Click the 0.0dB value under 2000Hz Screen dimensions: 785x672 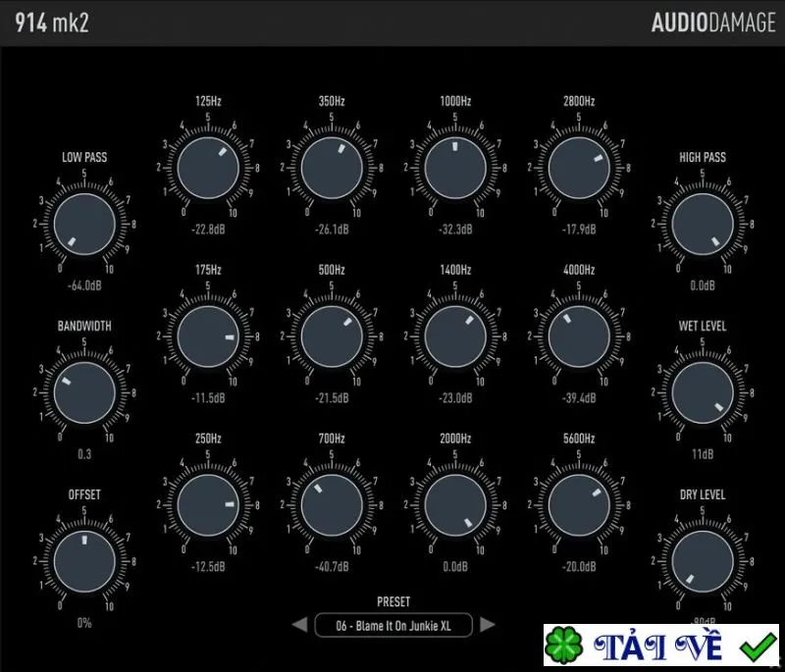coord(455,567)
